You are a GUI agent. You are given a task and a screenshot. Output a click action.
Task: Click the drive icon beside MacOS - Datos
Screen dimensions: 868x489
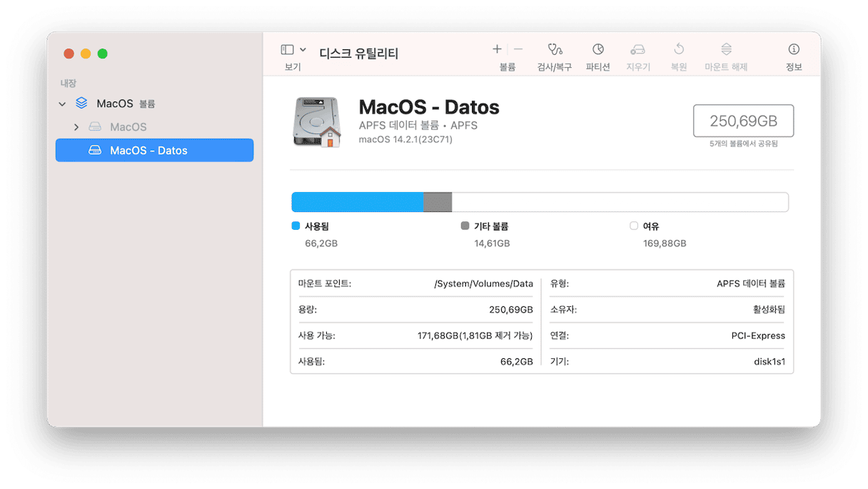(95, 151)
